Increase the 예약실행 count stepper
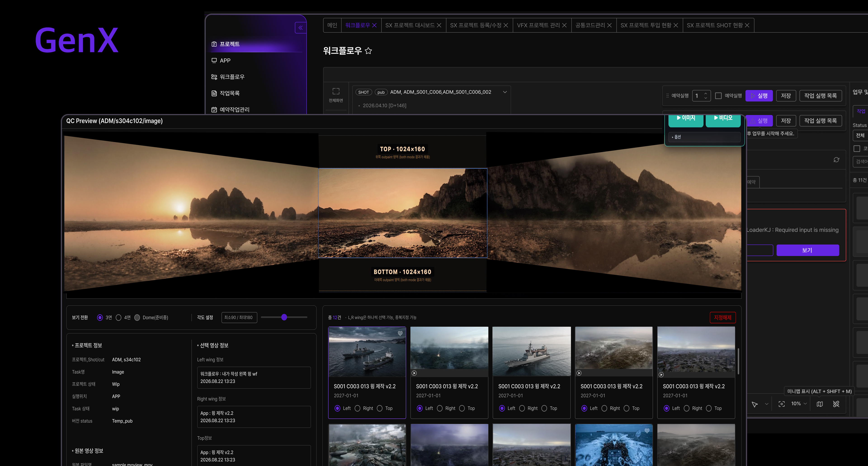868x466 pixels. point(705,93)
